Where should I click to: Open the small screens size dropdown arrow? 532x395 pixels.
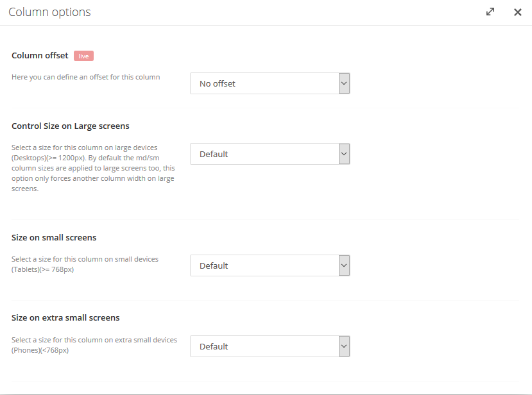click(x=344, y=265)
